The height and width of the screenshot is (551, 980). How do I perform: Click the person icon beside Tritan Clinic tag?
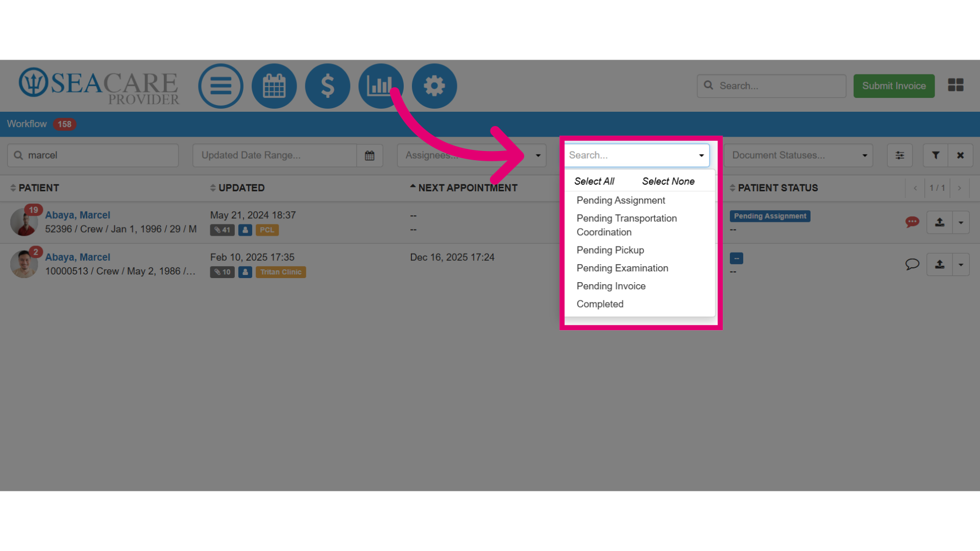[x=245, y=272]
